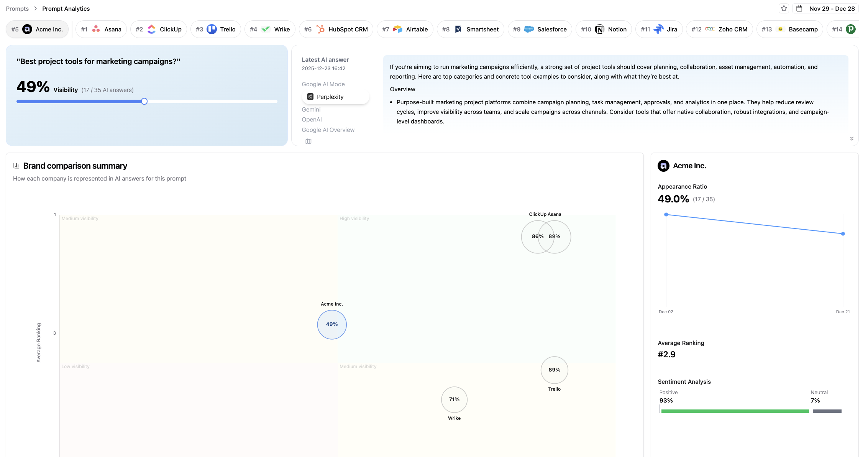Open the Nov 29 - Dec 28 date picker
This screenshot has height=457, width=868.
(x=832, y=8)
